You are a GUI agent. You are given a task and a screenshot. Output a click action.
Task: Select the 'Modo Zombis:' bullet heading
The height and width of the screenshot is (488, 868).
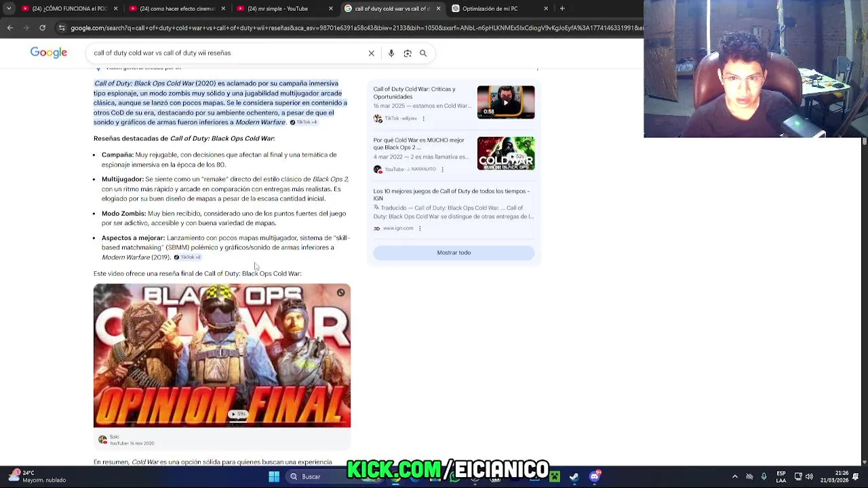[123, 213]
